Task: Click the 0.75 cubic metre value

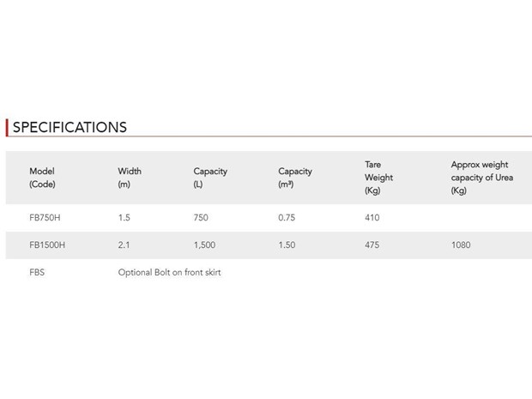Action: 287,217
